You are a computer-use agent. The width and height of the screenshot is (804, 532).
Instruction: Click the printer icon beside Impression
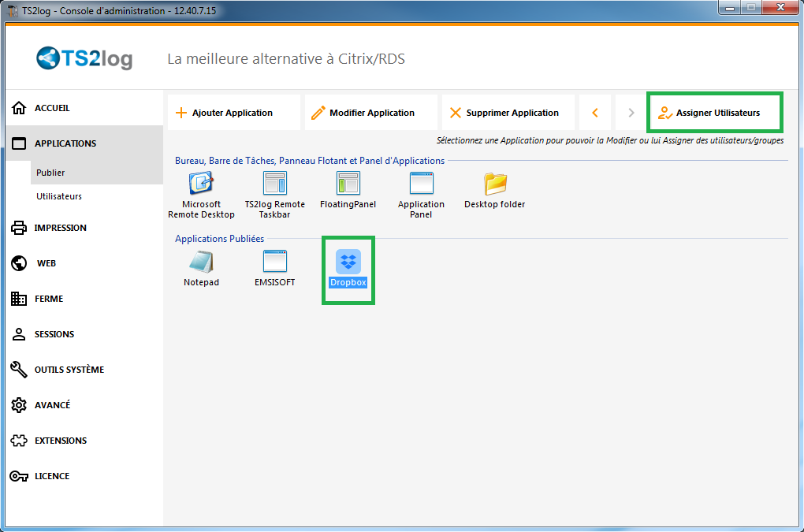pos(19,228)
